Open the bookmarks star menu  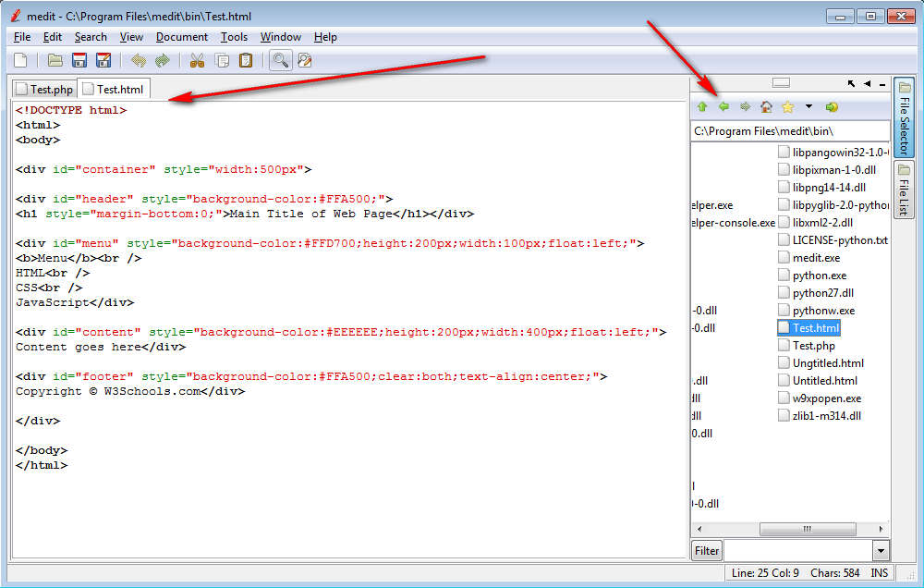pos(785,106)
